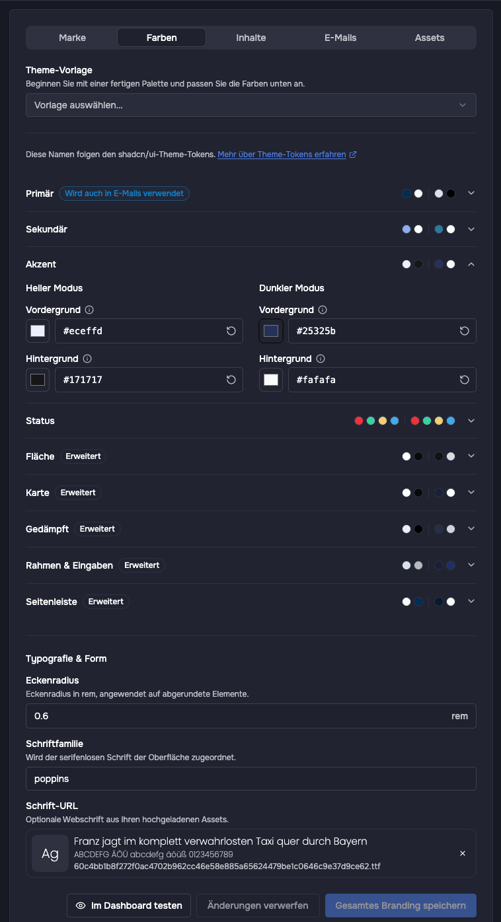Reset light mode Vordergrund color #eceffd
The height and width of the screenshot is (922, 501).
pos(231,331)
